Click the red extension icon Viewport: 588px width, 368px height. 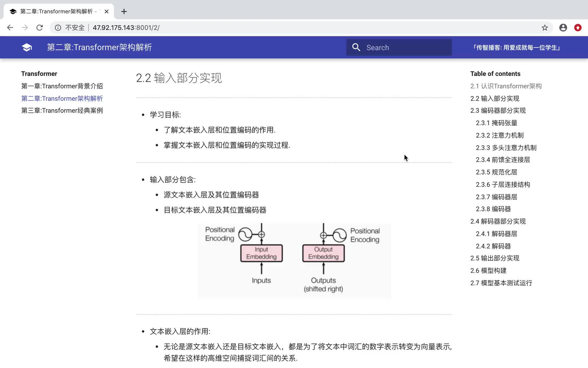[x=578, y=28]
